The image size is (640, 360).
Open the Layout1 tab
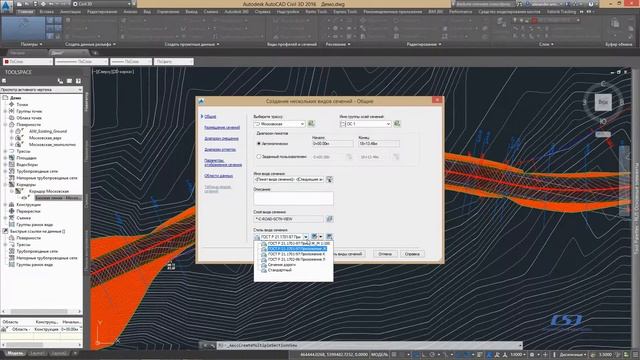(x=37, y=353)
